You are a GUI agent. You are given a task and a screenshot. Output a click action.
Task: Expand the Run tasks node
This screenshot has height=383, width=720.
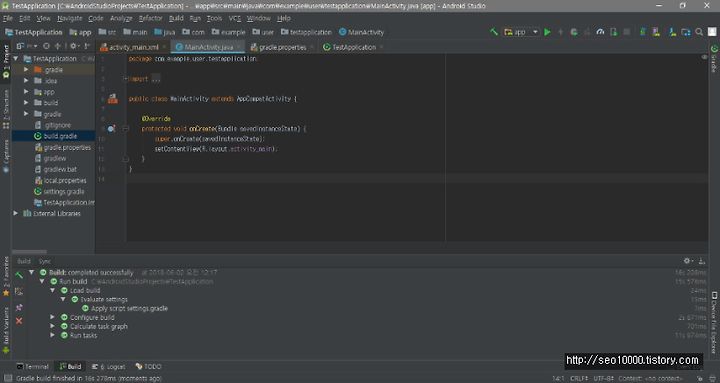click(x=53, y=335)
